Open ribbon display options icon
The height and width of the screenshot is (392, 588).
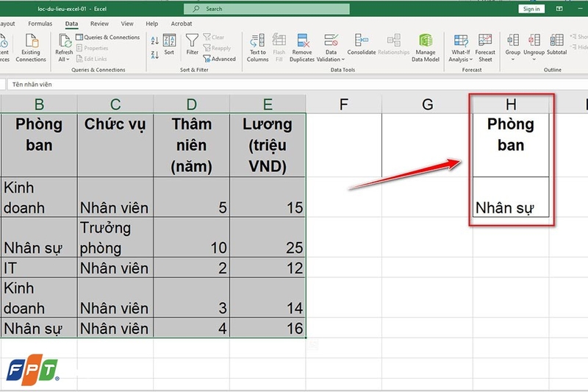pos(559,9)
